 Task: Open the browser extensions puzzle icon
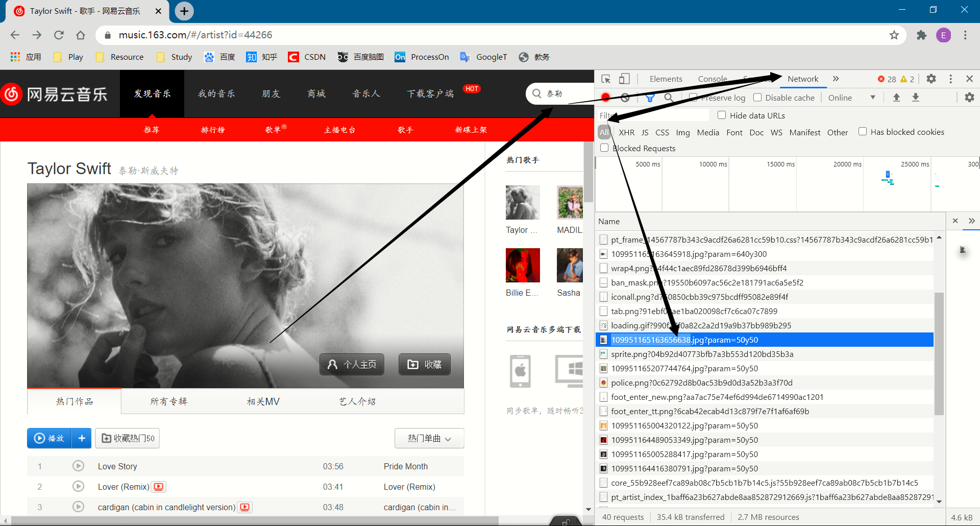921,35
